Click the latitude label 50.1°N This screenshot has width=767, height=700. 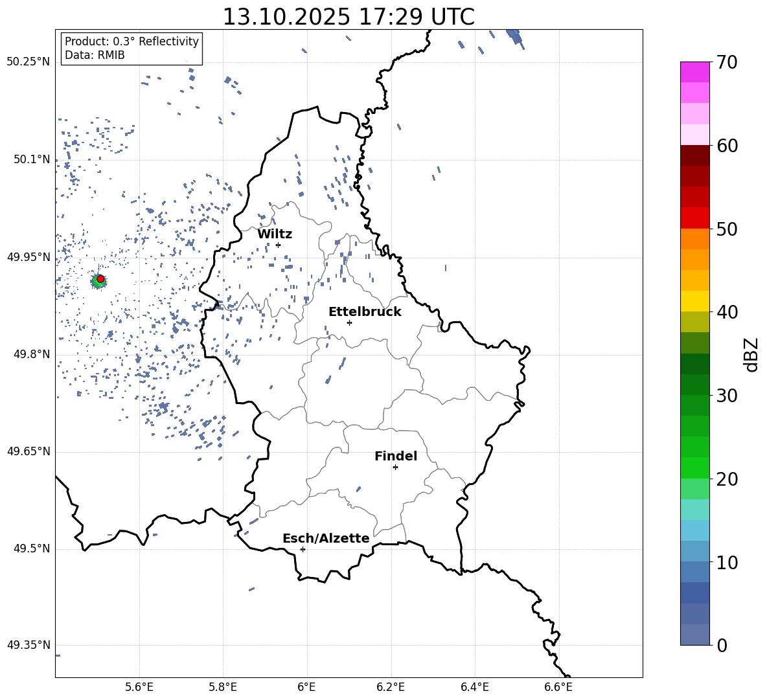pyautogui.click(x=32, y=159)
